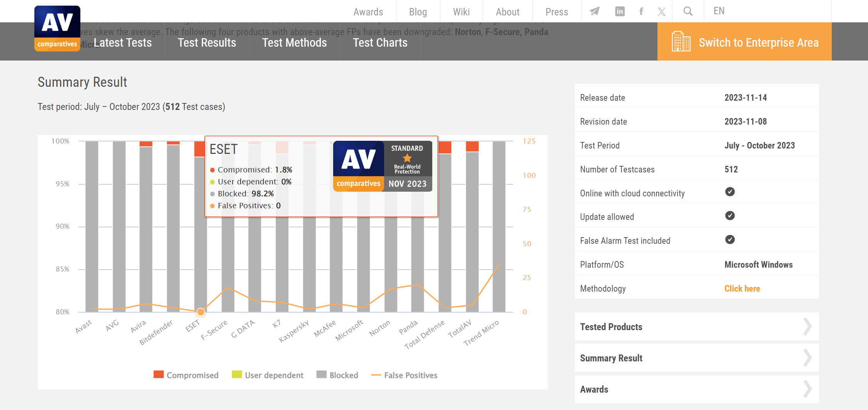Click the Trend Micro bar in chart
The height and width of the screenshot is (410, 868).
coord(499,227)
